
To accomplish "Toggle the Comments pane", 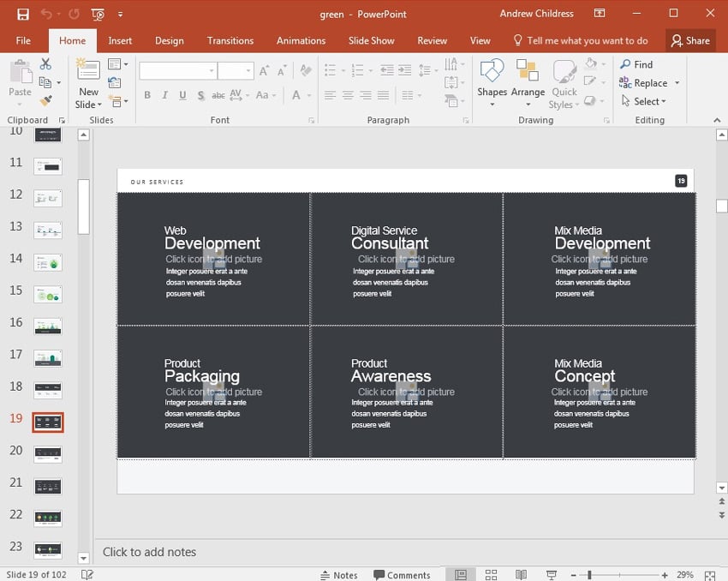I will [x=402, y=575].
